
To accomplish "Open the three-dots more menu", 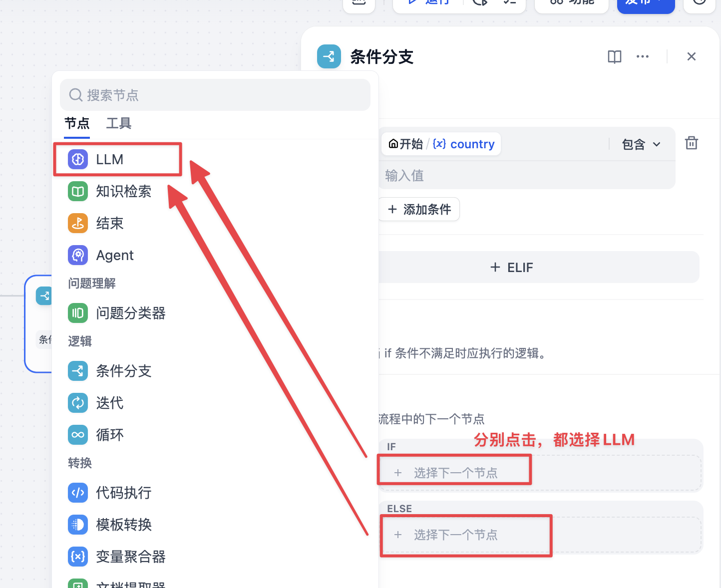I will pos(643,56).
